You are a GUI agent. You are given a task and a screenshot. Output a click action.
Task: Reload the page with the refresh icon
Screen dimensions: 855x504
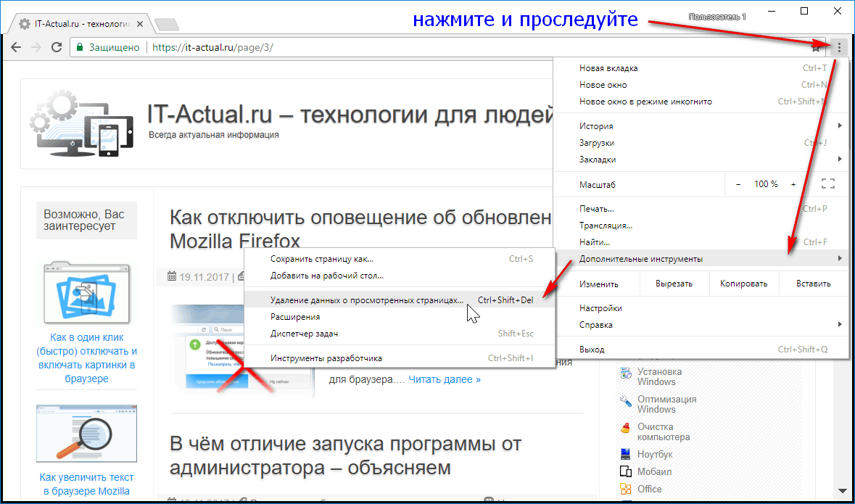[x=56, y=47]
